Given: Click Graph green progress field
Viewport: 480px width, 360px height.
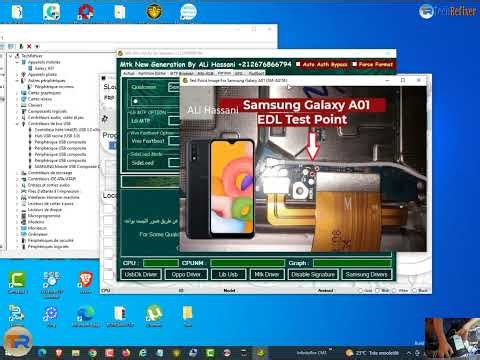Looking at the screenshot, I should click(352, 263).
